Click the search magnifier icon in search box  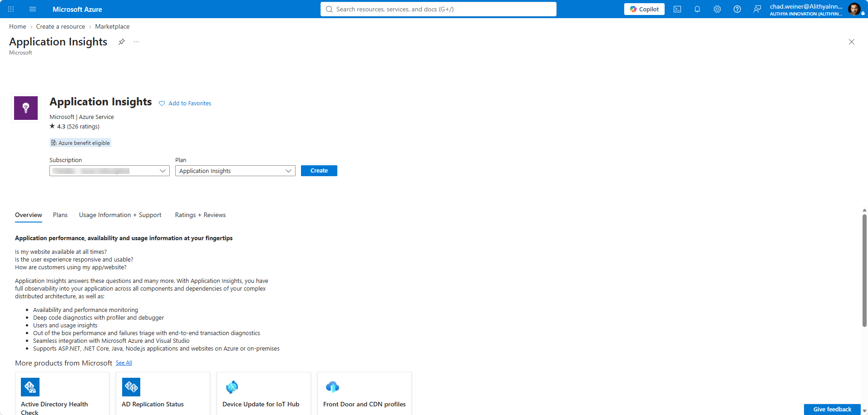point(329,9)
